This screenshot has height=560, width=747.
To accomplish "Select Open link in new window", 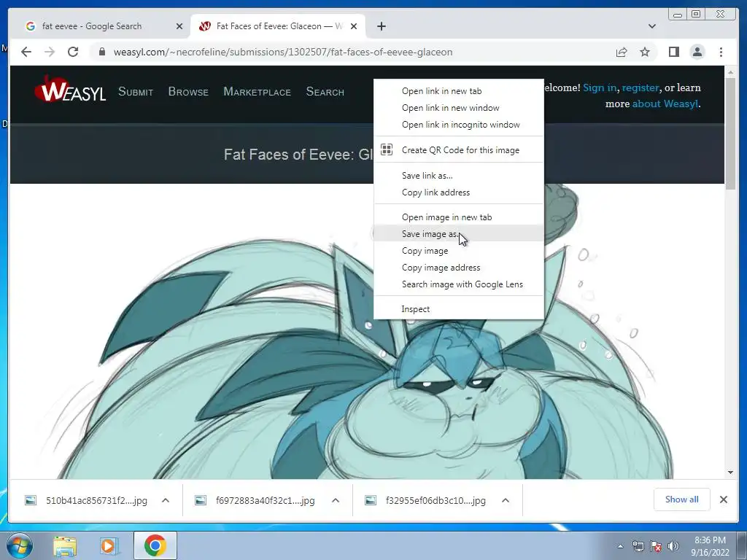I will (x=458, y=108).
